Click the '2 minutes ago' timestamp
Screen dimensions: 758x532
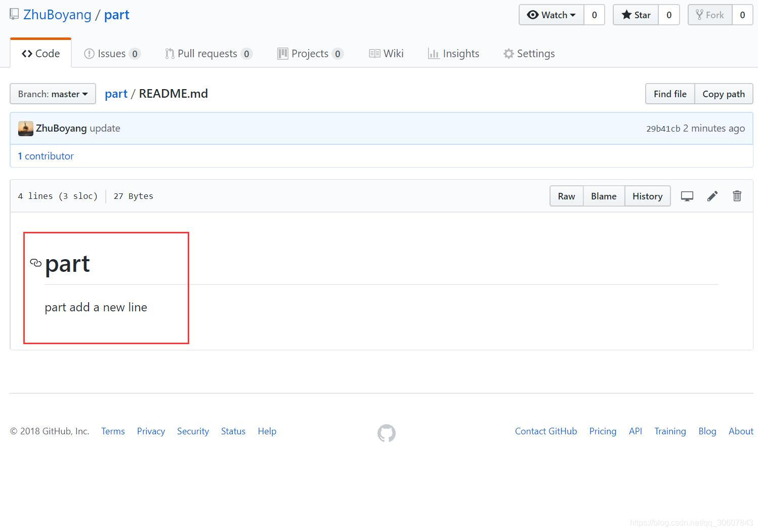pyautogui.click(x=714, y=129)
